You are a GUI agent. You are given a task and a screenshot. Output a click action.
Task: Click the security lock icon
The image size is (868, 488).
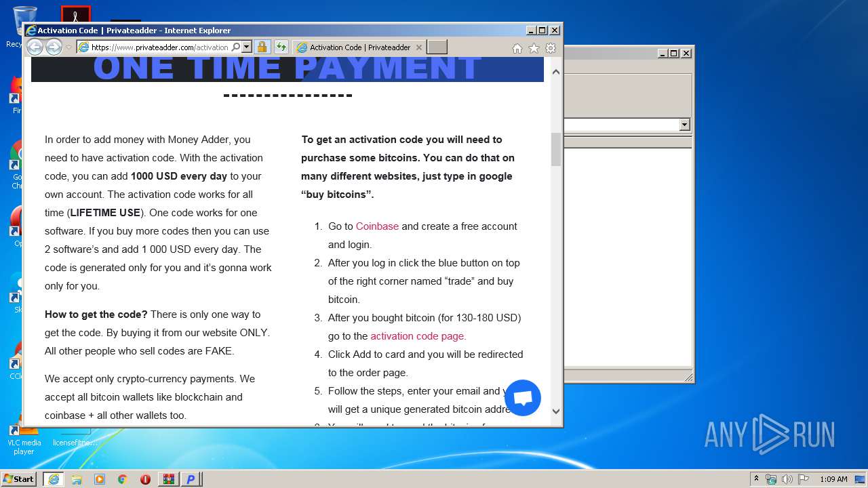coord(262,47)
